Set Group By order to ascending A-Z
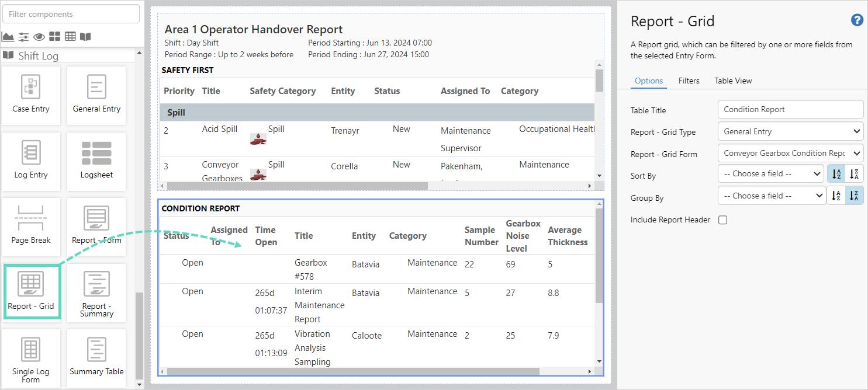 pos(835,196)
